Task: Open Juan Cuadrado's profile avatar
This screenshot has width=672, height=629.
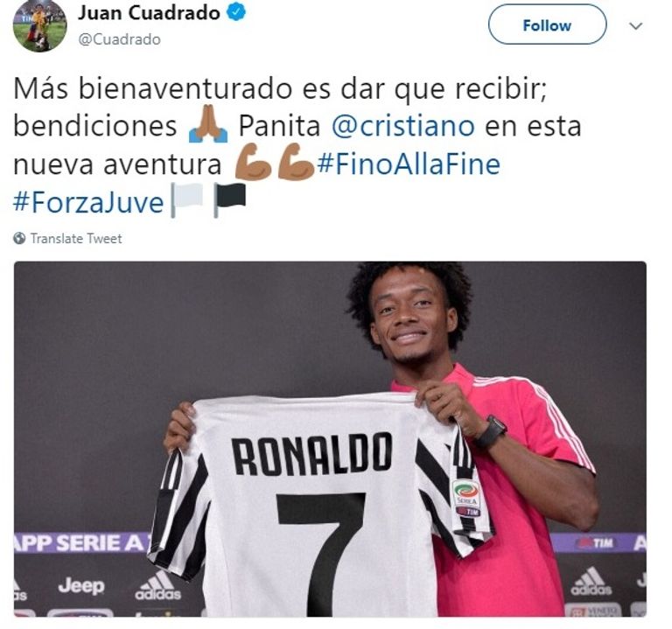Action: [x=39, y=24]
